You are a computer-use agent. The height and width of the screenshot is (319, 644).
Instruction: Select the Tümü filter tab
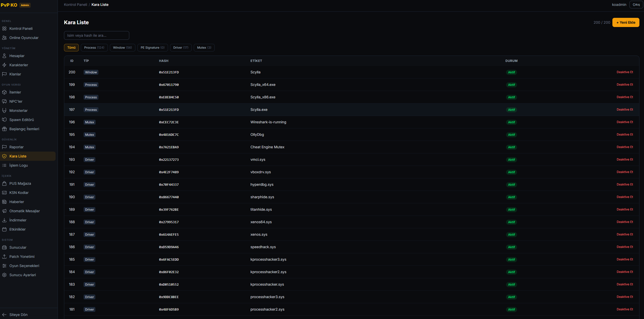(71, 48)
